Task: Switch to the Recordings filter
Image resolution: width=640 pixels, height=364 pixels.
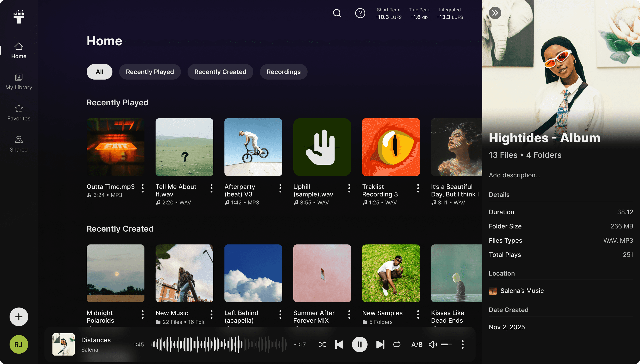Action: [284, 72]
